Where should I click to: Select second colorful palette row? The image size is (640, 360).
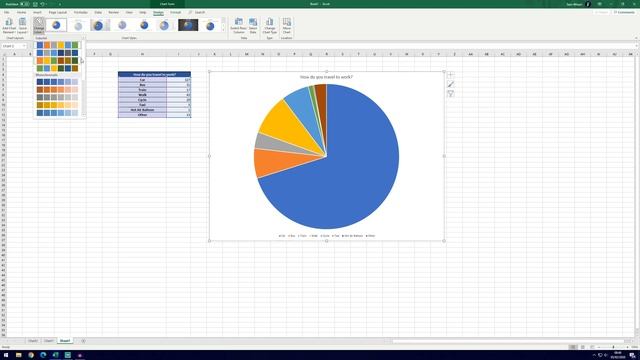pyautogui.click(x=57, y=53)
